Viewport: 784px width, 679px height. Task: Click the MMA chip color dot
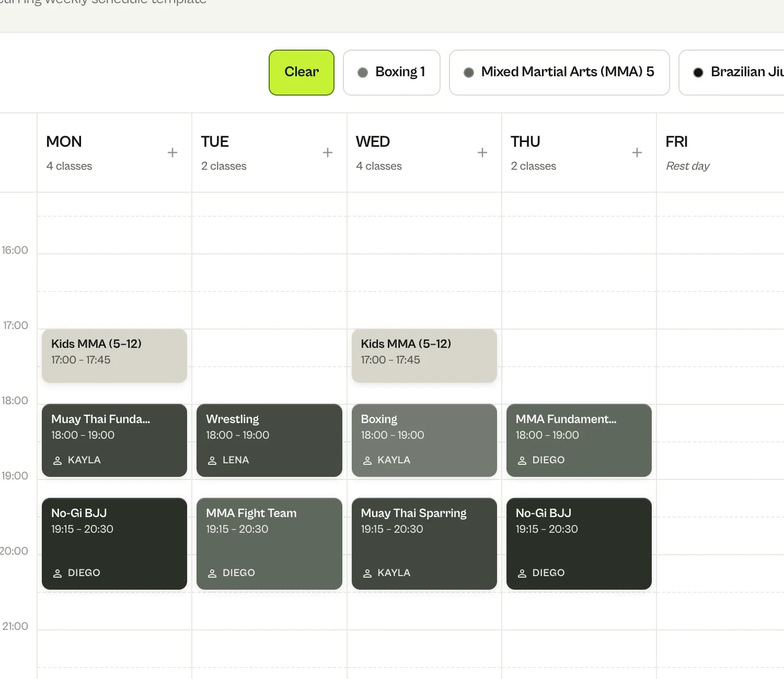click(x=469, y=73)
